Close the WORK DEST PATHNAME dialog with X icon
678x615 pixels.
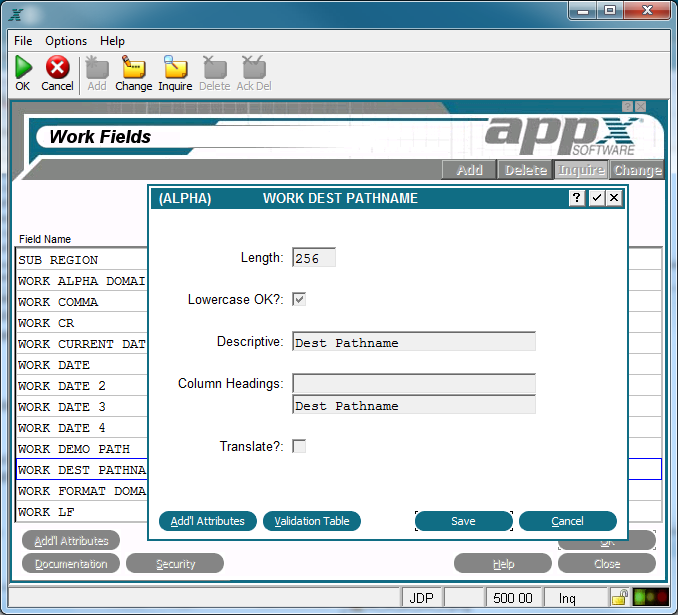(614, 198)
